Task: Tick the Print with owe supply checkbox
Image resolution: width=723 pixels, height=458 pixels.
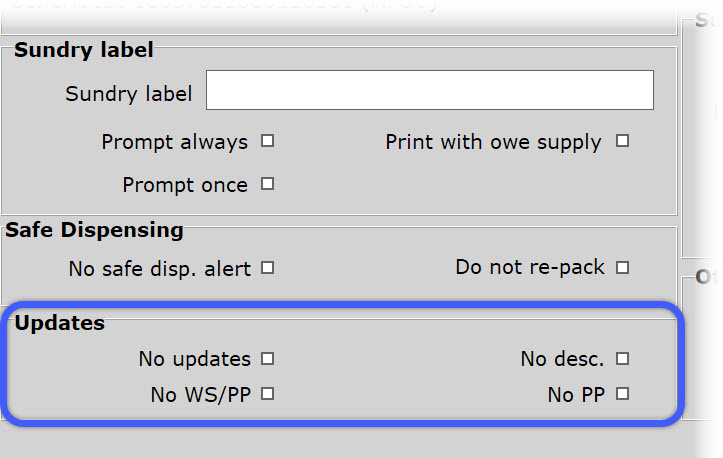Action: click(x=622, y=141)
